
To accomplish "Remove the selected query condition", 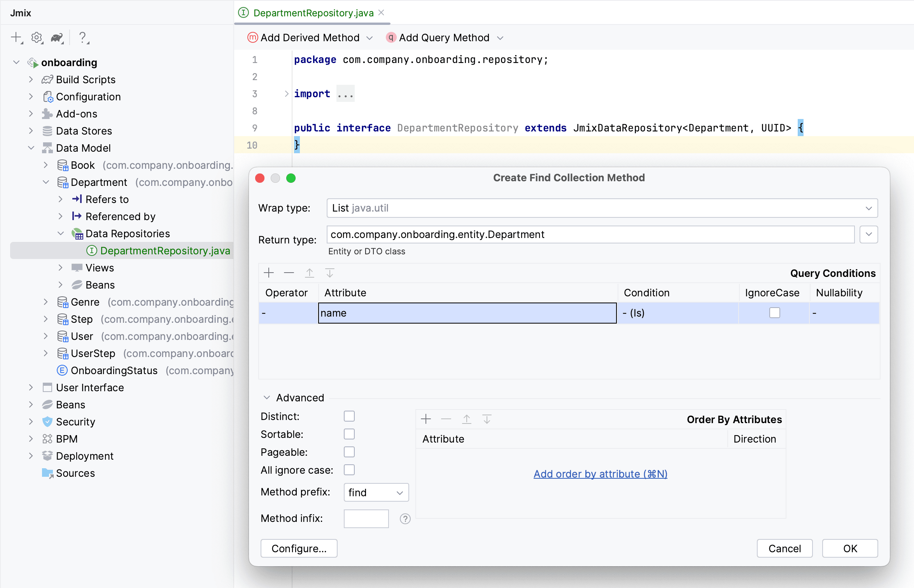I will tap(289, 273).
